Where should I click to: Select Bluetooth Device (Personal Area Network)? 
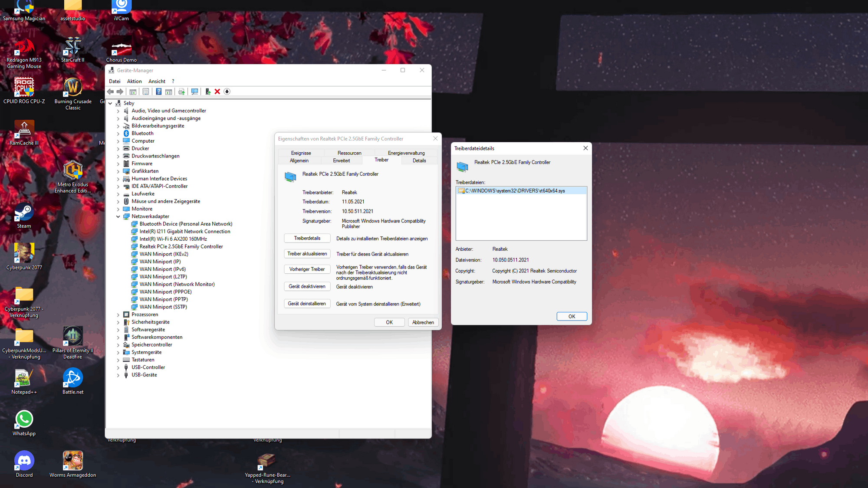pos(186,224)
